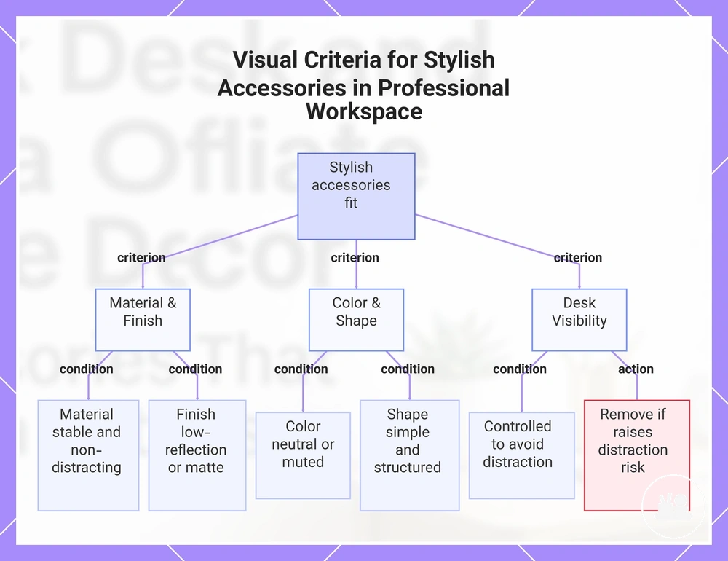Click the red 'Remove if raises distraction risk' box

tap(636, 455)
